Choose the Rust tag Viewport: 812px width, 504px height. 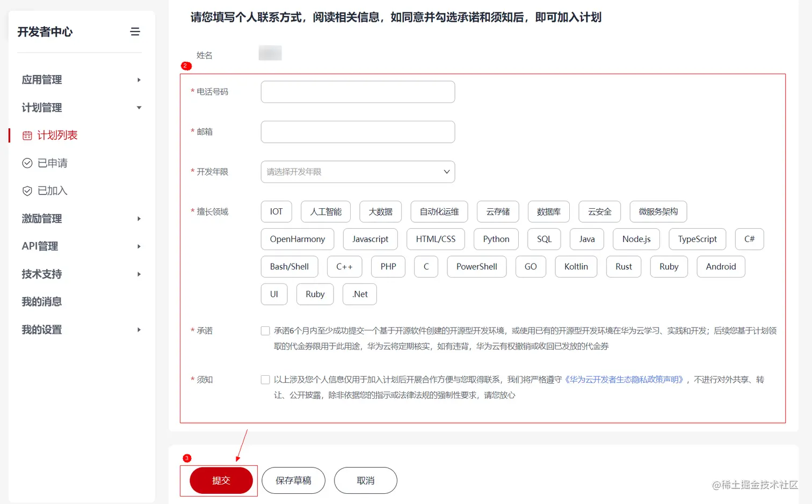[624, 267]
